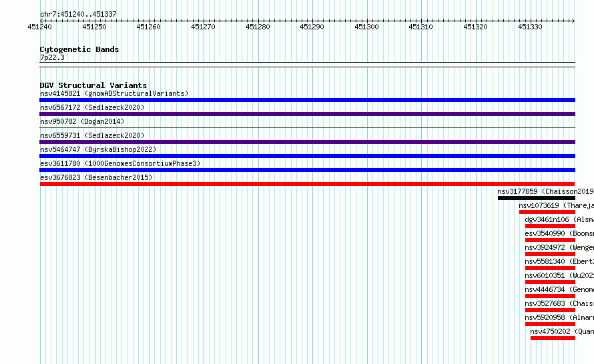Open nsv5464747 (ByrskaBishop2022) variant label

click(x=98, y=149)
